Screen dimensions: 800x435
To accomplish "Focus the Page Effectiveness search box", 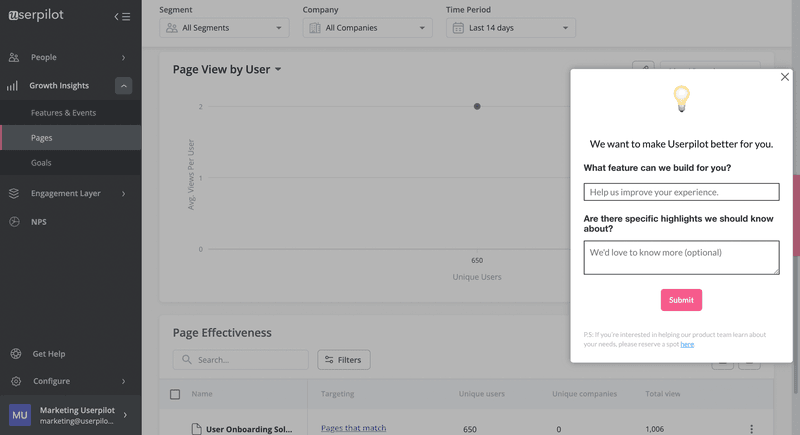I will pyautogui.click(x=240, y=360).
